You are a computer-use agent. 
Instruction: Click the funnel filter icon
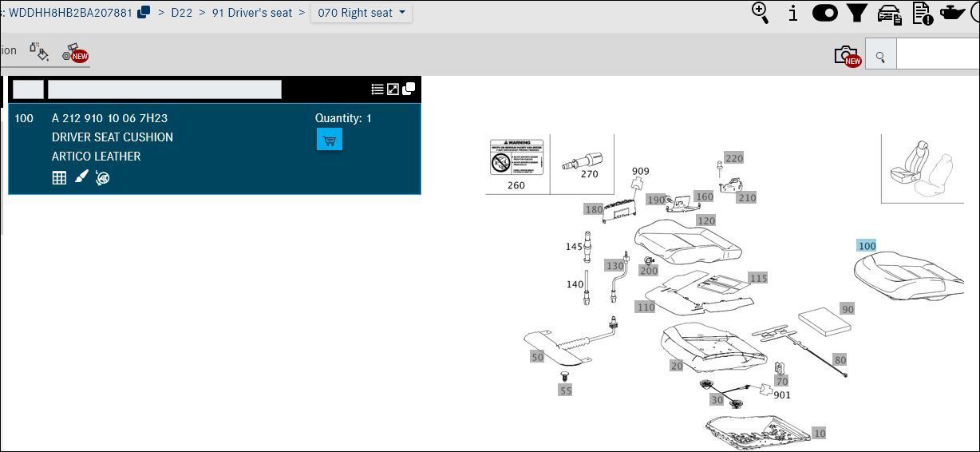pos(857,13)
